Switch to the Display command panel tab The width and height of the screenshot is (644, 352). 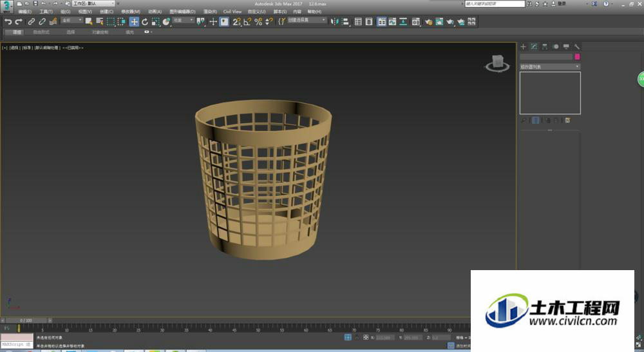click(x=566, y=46)
